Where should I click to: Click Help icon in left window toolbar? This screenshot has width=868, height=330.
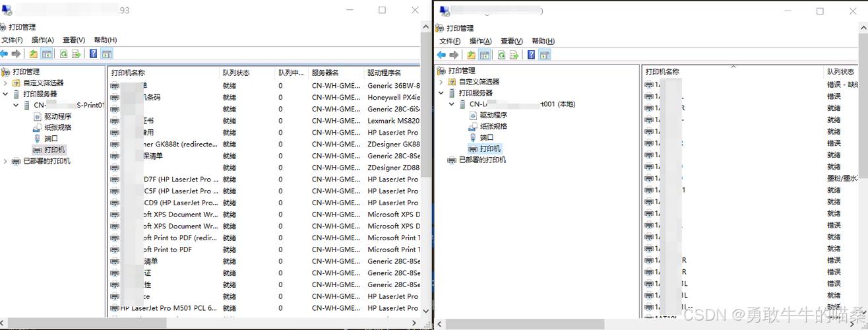(x=94, y=54)
